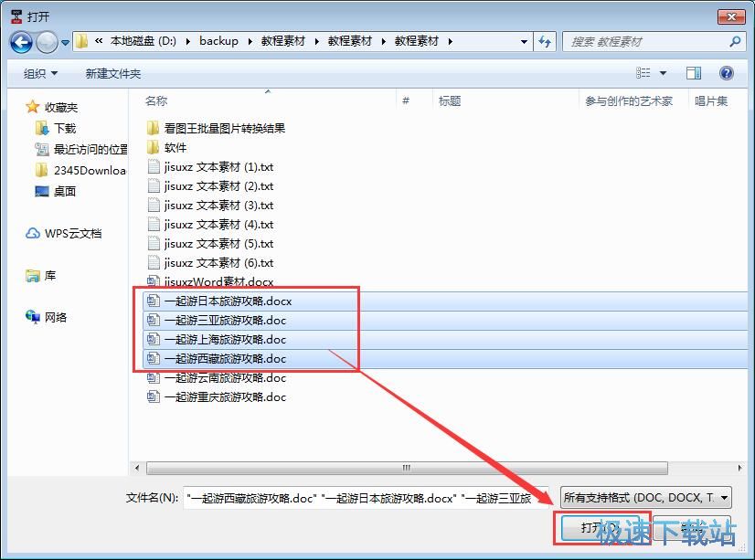Open WPS云文档 from the sidebar
The height and width of the screenshot is (560, 755).
coord(76,233)
